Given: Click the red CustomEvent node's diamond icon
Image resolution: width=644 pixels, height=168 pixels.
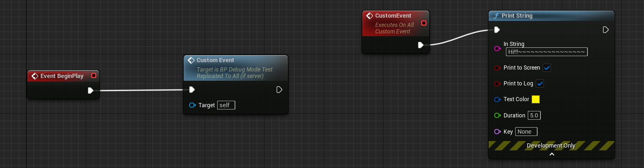Looking at the screenshot, I should pyautogui.click(x=369, y=16).
